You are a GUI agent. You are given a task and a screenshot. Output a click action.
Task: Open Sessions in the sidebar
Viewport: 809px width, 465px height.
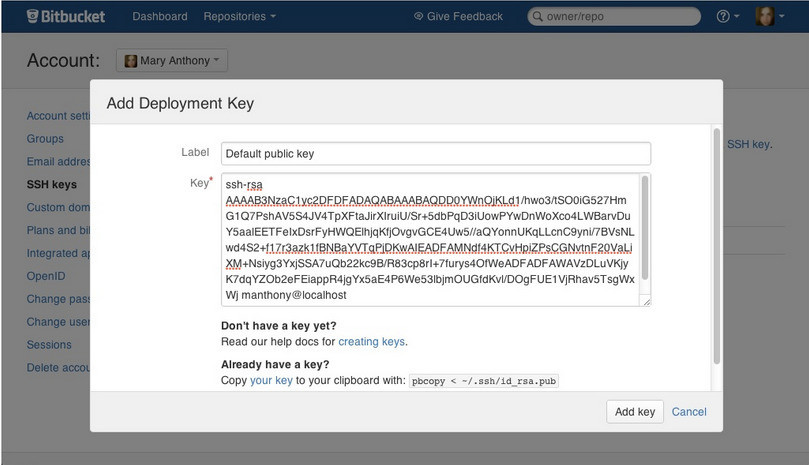49,345
